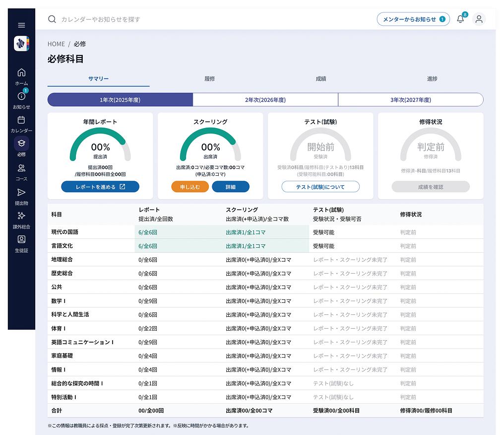
Task: Click the テスト(試験)について button
Action: coord(320,187)
